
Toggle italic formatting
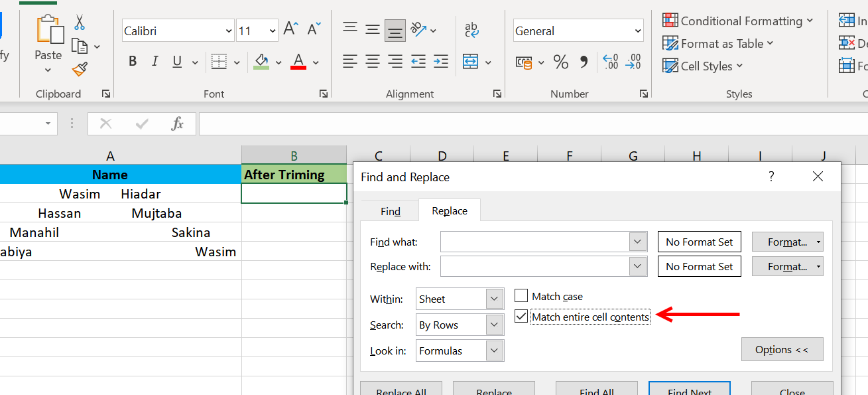pyautogui.click(x=154, y=61)
